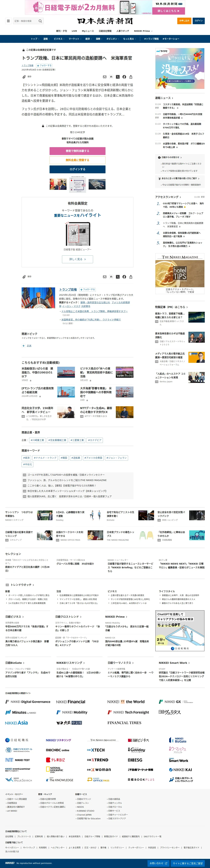Open the #造船業 keyword tag
The image size is (210, 868).
tap(76, 458)
